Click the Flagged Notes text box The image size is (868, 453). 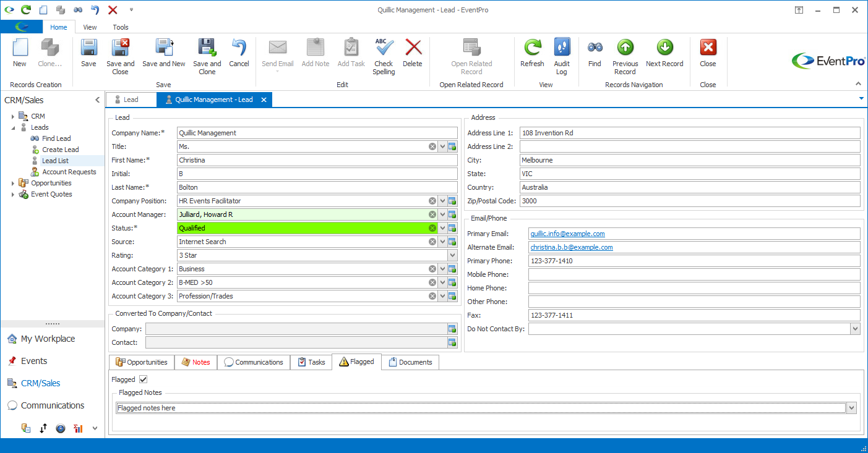481,408
